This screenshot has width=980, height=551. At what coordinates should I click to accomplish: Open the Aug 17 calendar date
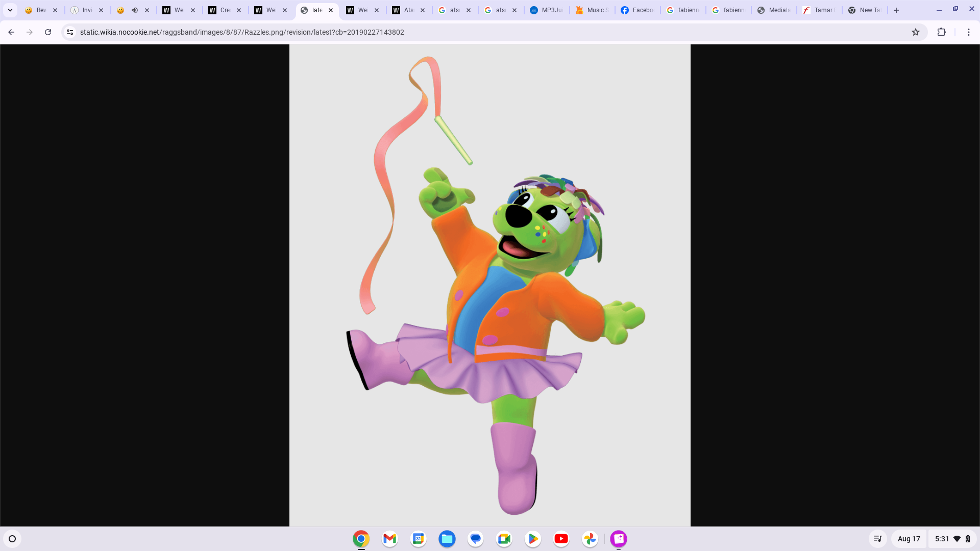click(909, 539)
